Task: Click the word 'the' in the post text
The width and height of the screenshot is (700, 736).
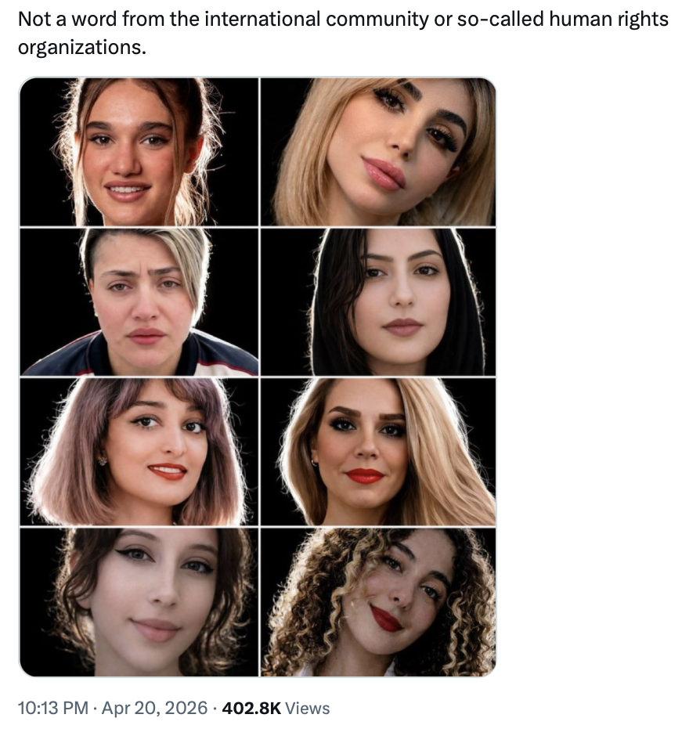Action: (x=184, y=19)
